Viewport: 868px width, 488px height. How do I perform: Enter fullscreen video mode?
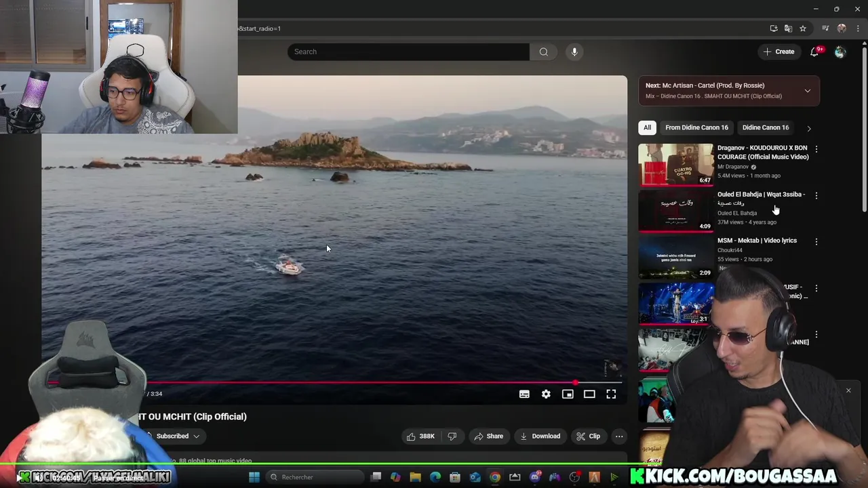611,394
